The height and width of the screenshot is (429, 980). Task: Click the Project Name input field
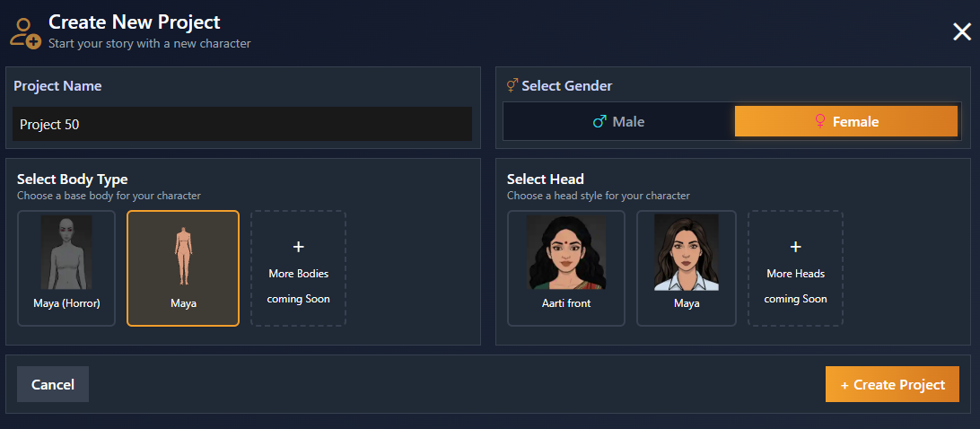click(x=242, y=124)
